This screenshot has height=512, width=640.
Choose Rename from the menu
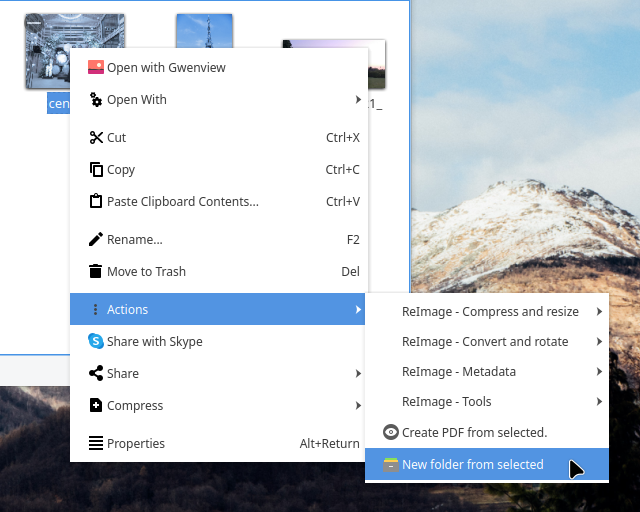point(219,239)
